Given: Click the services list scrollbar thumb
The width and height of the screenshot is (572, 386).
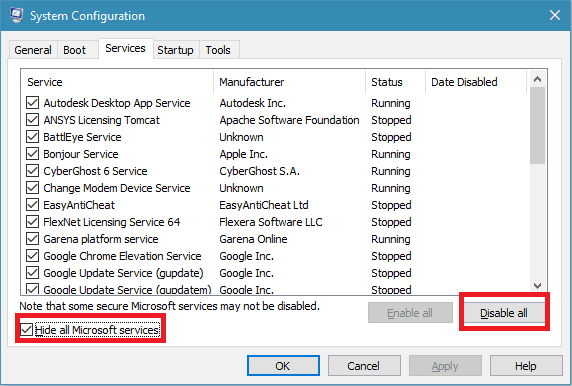Looking at the screenshot, I should (x=537, y=125).
